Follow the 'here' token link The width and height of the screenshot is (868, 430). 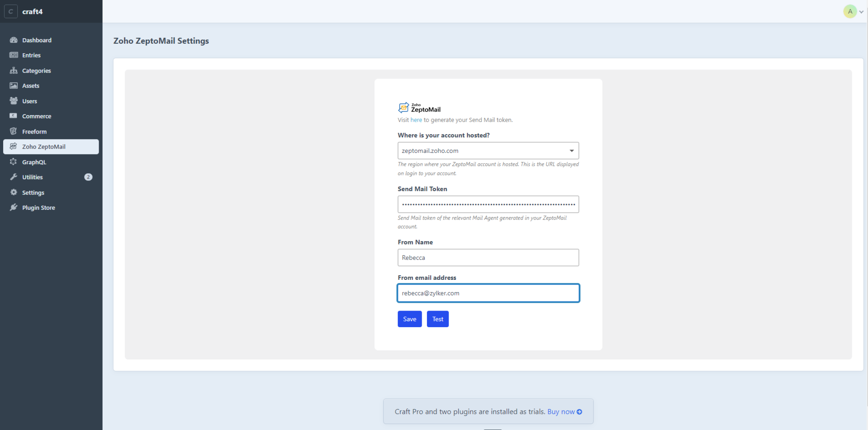click(416, 120)
